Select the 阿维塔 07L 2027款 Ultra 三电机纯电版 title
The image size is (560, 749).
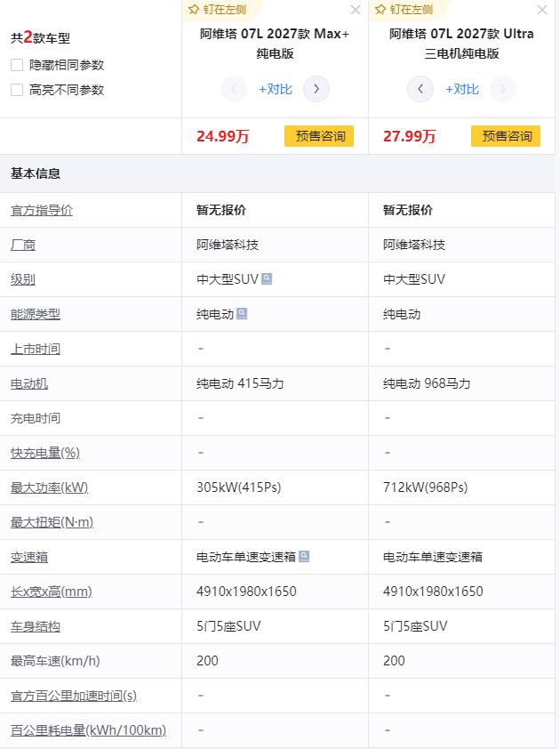click(461, 44)
